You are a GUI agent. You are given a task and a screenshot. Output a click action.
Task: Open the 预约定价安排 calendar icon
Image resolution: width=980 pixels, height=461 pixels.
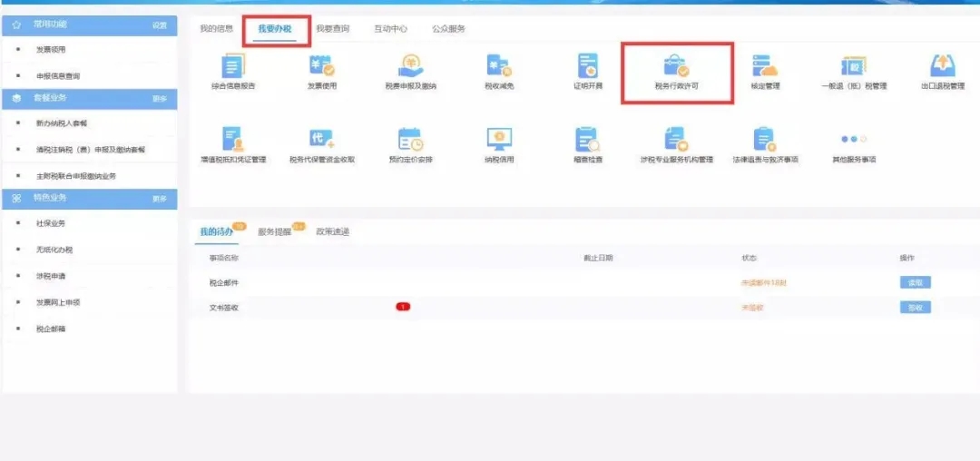point(410,141)
